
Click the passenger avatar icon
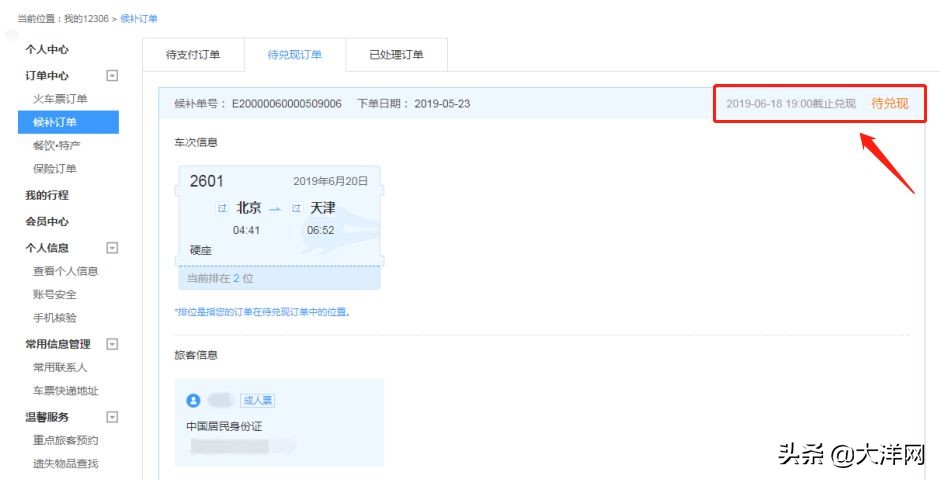point(193,400)
